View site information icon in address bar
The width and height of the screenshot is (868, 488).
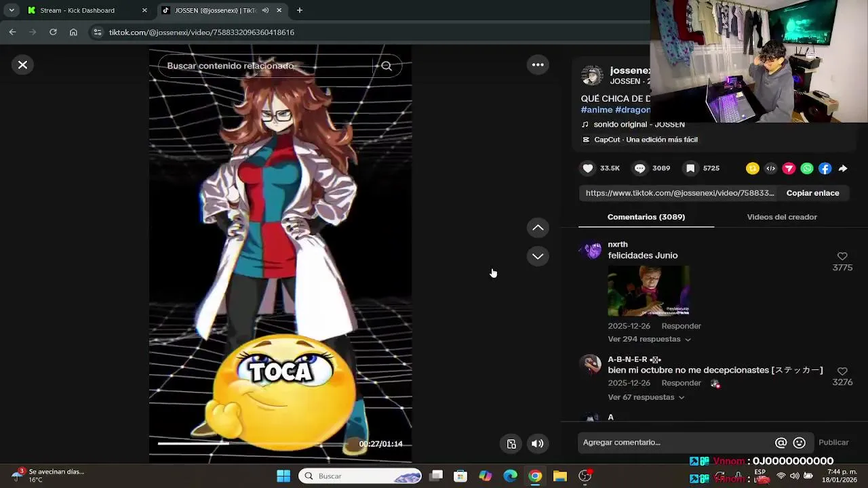98,32
